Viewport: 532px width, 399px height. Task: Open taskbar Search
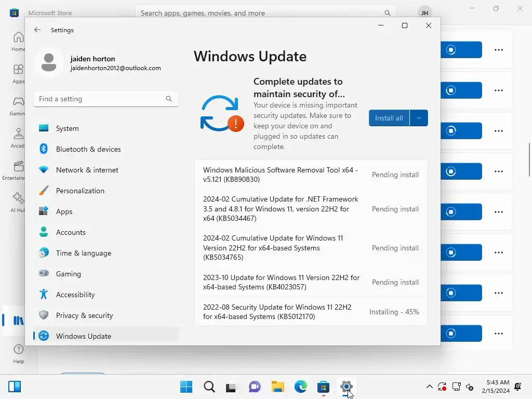coord(209,387)
